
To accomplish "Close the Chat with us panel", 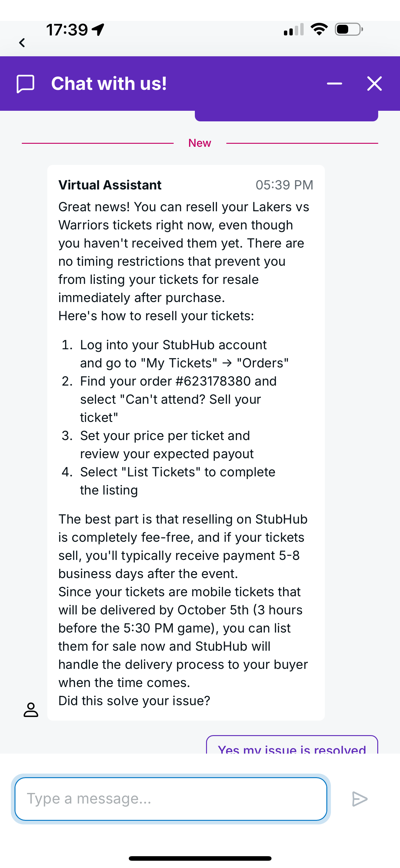I will (x=374, y=84).
